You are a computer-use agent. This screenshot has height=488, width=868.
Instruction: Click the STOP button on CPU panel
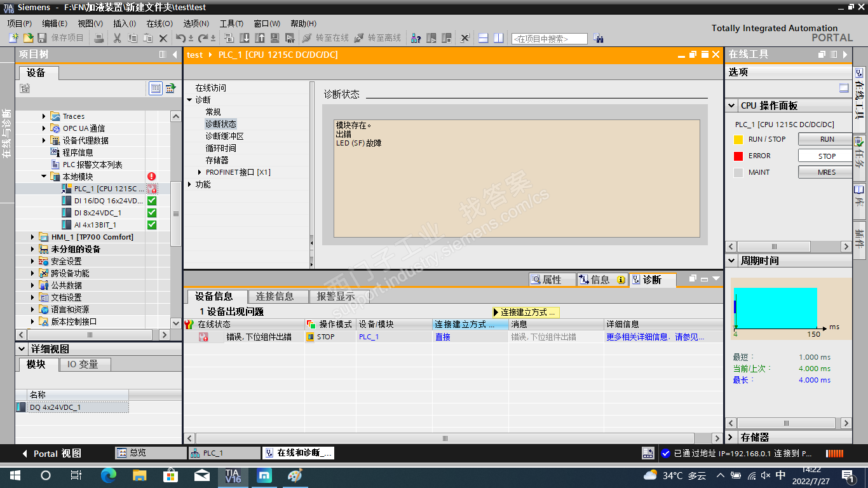tap(827, 156)
